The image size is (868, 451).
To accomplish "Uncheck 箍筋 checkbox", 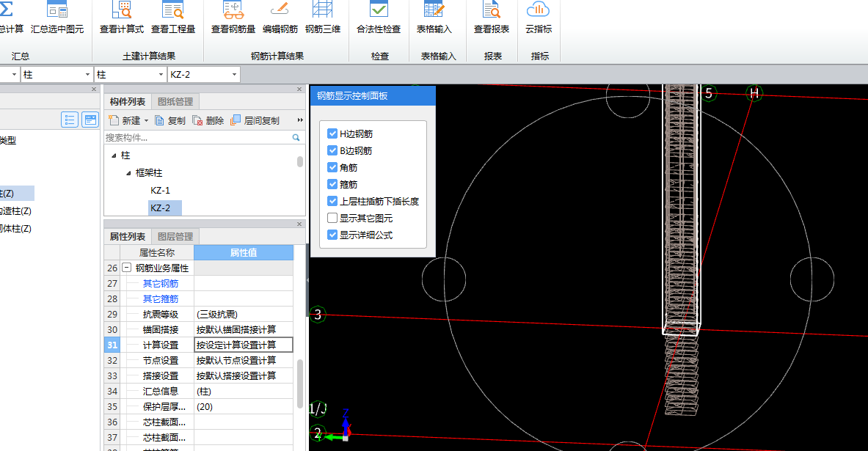I will click(x=332, y=184).
